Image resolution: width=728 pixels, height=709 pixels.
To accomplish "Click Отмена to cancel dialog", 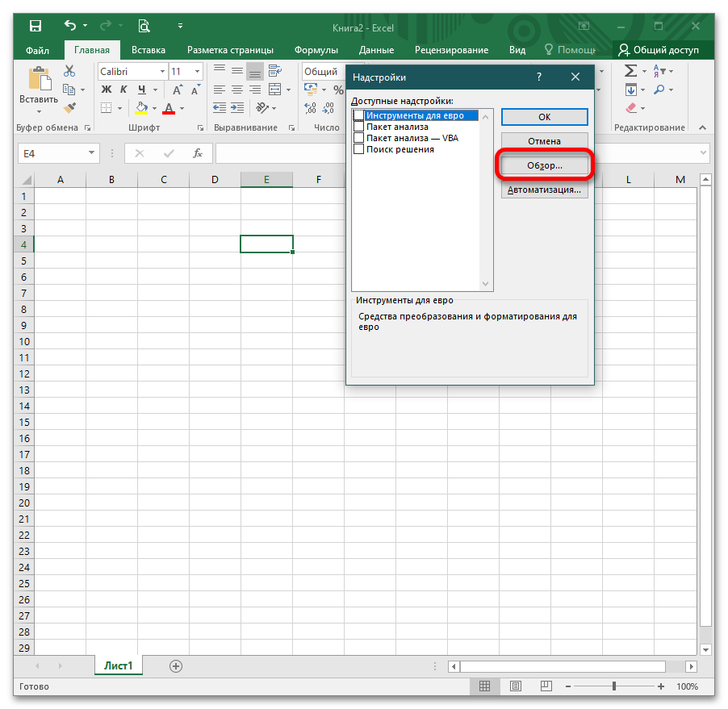I will pos(544,141).
